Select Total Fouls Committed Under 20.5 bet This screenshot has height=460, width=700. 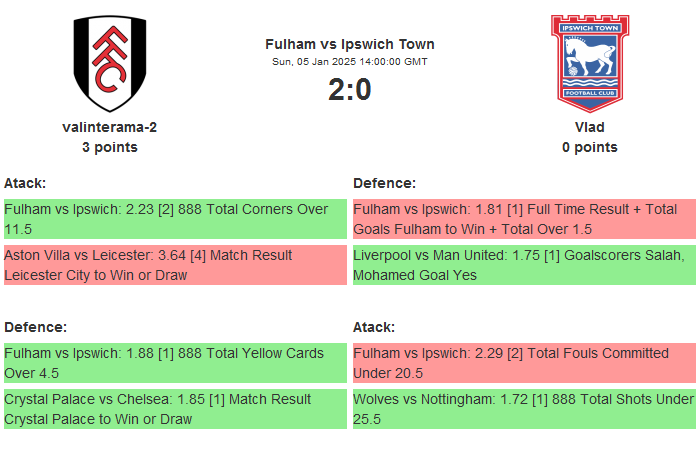pos(524,363)
